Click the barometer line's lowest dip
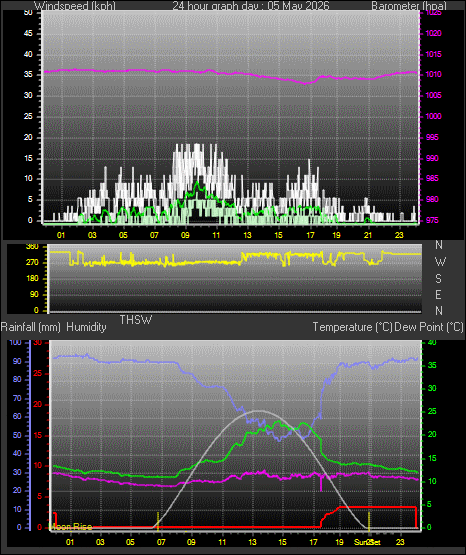 pos(306,83)
